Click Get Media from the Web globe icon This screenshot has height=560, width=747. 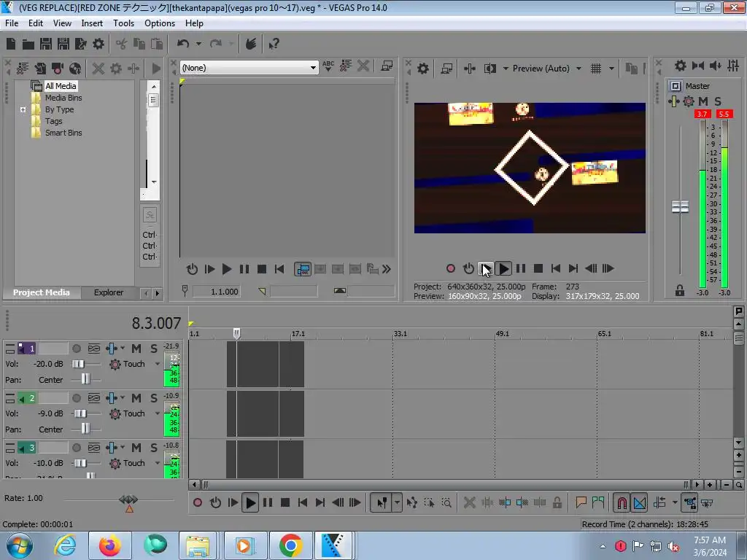point(75,69)
